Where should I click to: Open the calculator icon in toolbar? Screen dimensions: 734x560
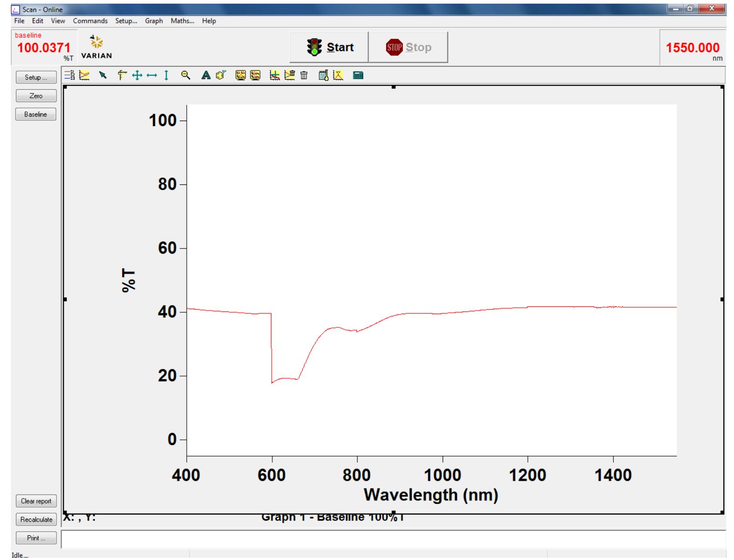pos(358,76)
